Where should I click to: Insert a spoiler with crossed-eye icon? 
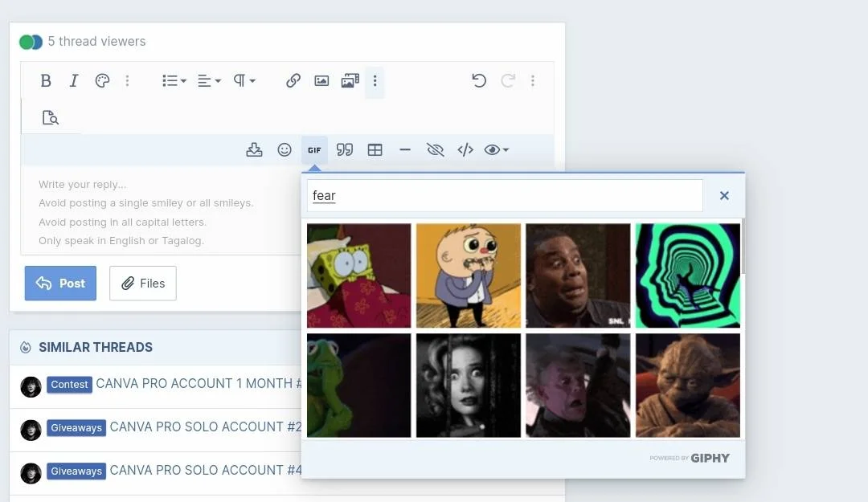tap(435, 150)
